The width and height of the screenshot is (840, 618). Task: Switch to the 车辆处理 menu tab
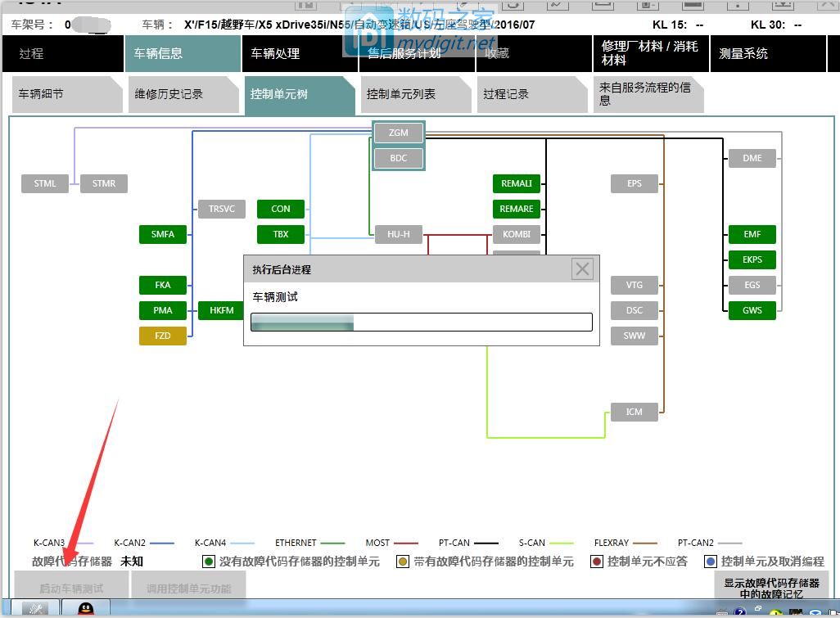[x=275, y=54]
